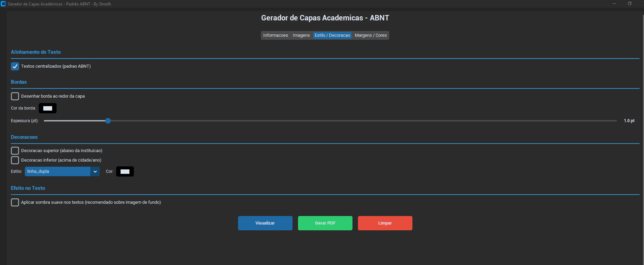Uncheck Textos centralizados checkbox
This screenshot has height=265, width=644.
pyautogui.click(x=15, y=66)
